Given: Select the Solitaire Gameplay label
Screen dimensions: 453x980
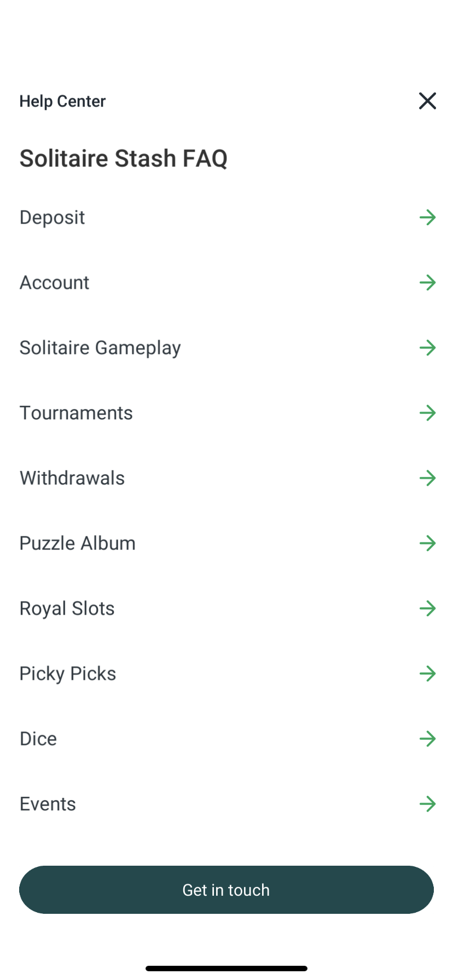Looking at the screenshot, I should [100, 348].
